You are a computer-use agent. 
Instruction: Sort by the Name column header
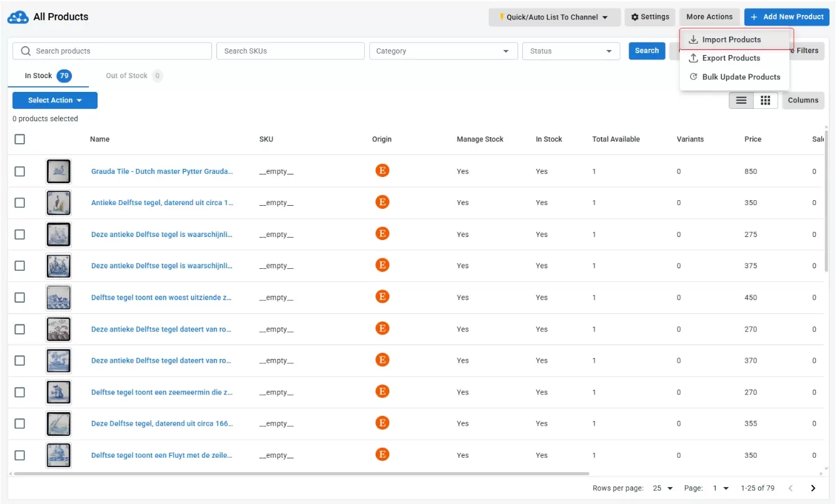(99, 139)
